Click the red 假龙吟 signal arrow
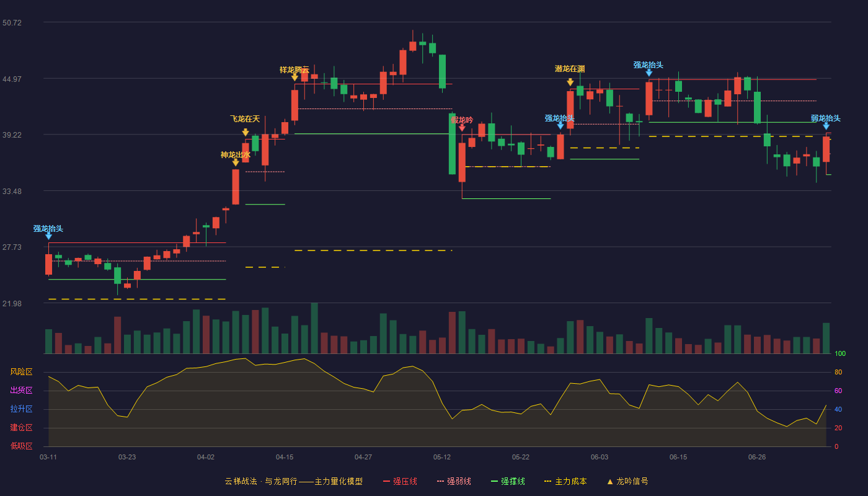Viewport: 868px width, 496px height. (462, 128)
